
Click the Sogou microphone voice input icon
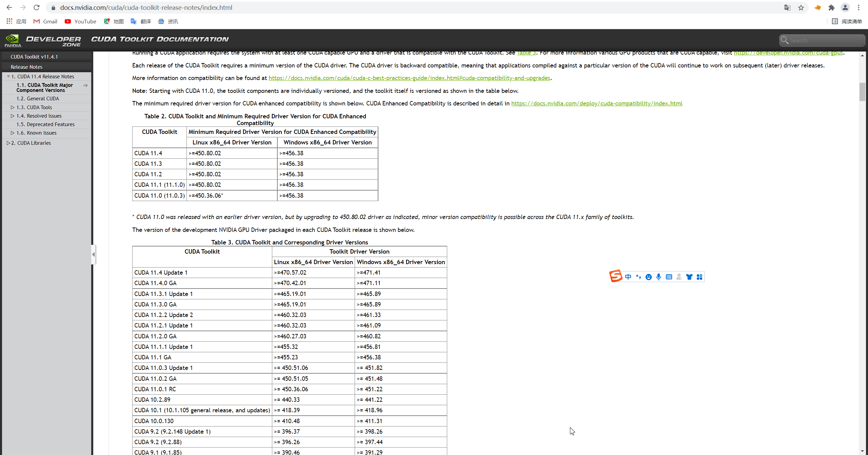658,277
